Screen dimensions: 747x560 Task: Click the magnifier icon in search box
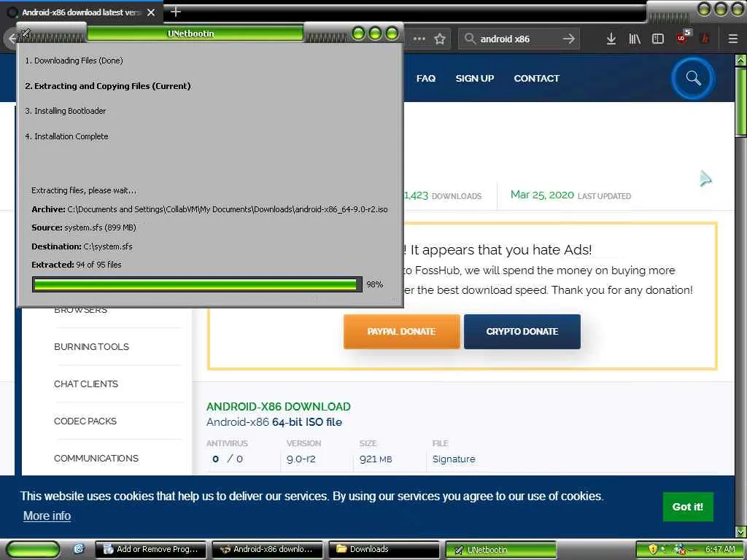click(x=471, y=39)
